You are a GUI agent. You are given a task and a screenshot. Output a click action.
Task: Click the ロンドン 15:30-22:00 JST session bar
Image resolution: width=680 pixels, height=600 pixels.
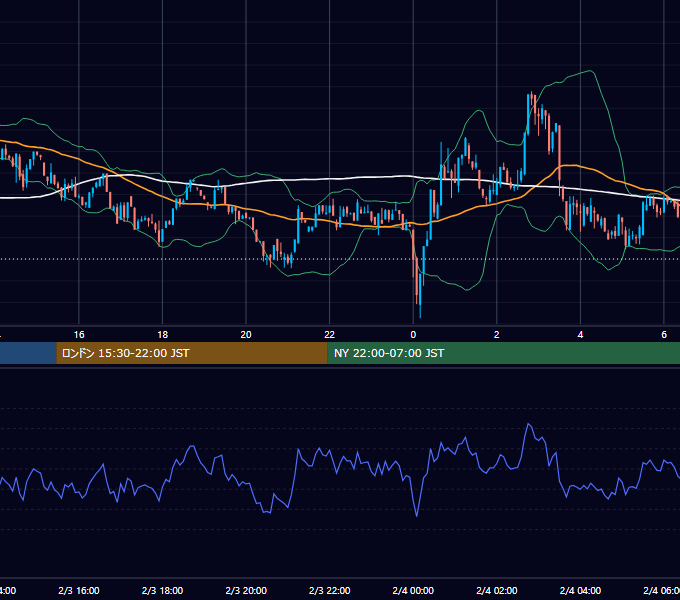(x=192, y=353)
